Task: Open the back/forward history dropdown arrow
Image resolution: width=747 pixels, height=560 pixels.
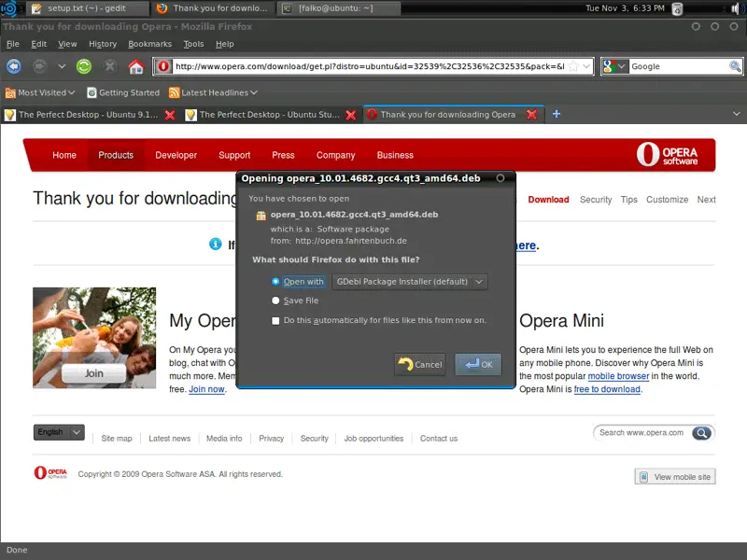Action: [x=62, y=66]
